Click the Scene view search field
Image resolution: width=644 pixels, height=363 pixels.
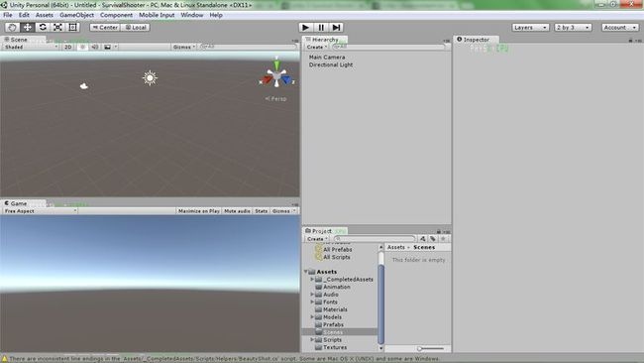click(x=248, y=47)
